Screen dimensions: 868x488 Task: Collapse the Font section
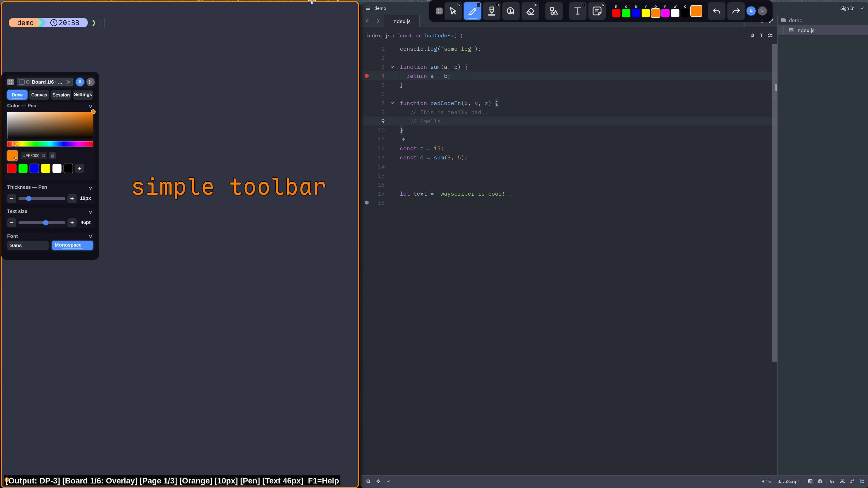(x=90, y=236)
